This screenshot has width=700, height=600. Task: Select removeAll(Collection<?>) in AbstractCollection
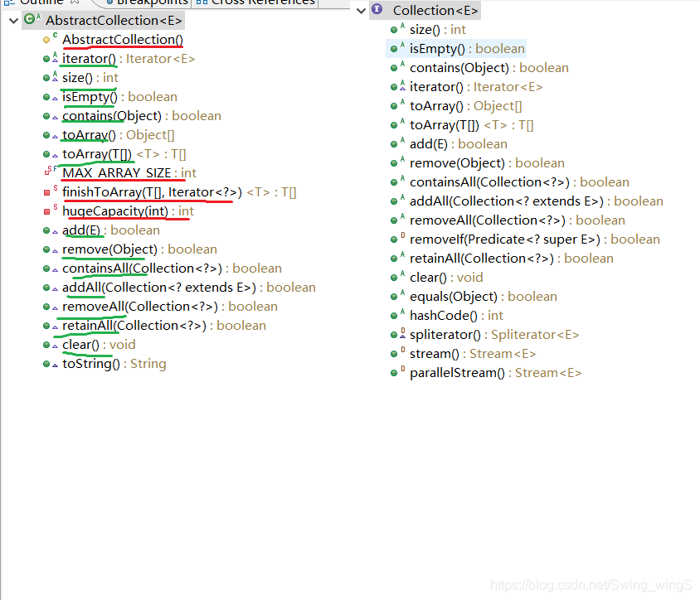pos(170,307)
